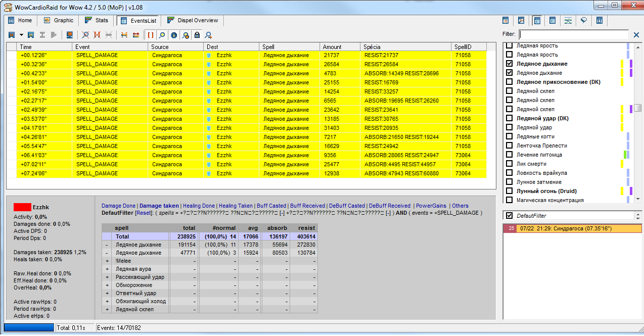Open the dropdown arrow beside the save icon
Viewport: 644px width, 336px height.
pos(21,35)
